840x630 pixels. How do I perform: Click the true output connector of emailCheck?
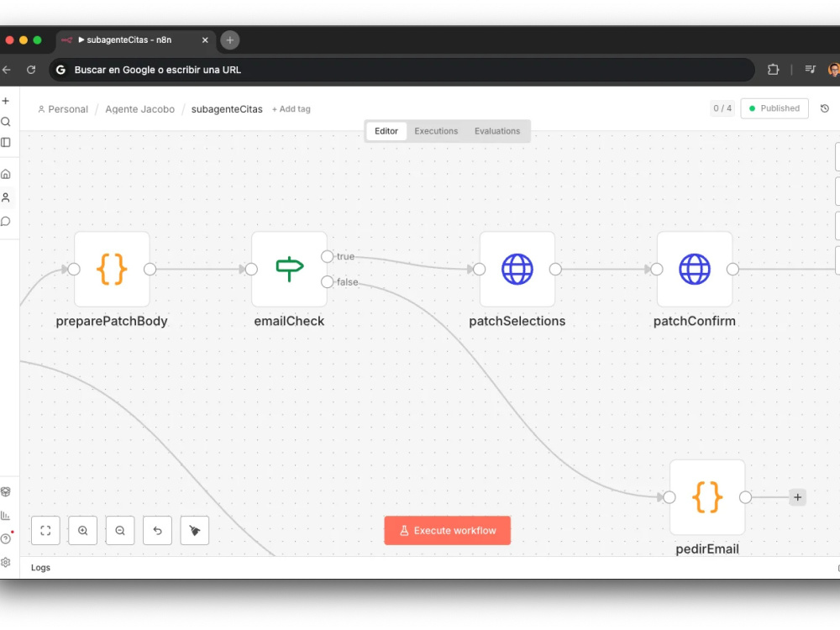tap(327, 256)
